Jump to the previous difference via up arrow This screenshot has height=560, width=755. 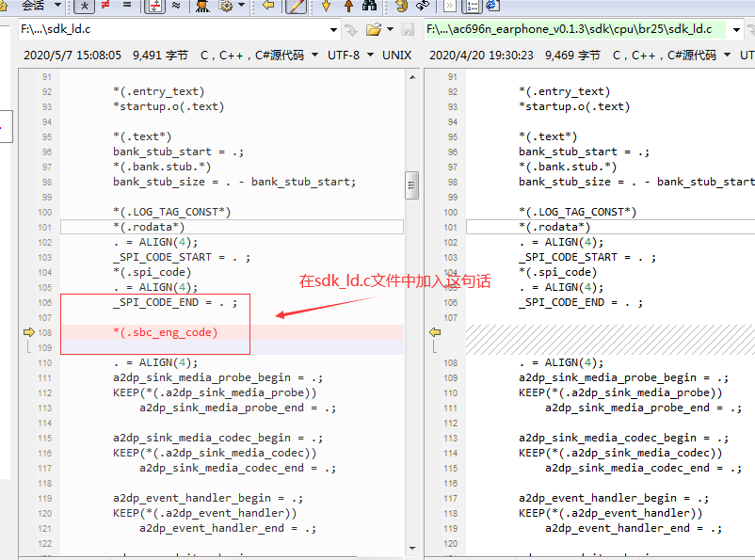(x=348, y=6)
